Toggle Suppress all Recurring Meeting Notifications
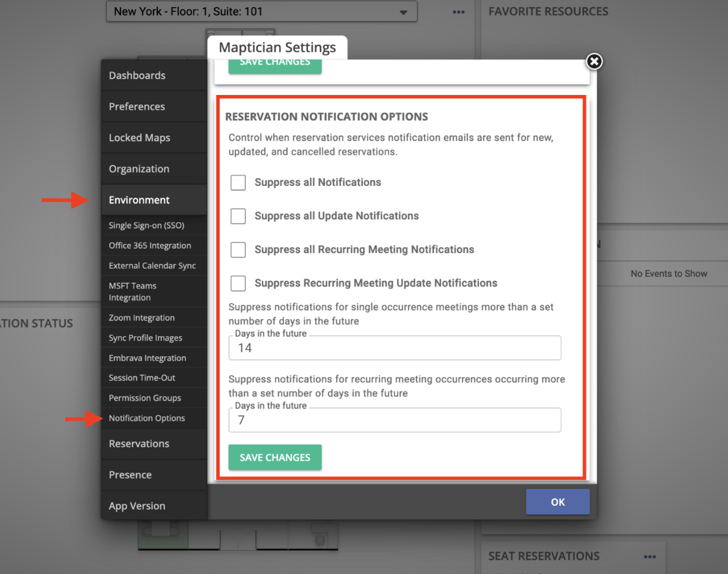The height and width of the screenshot is (574, 728). click(239, 250)
